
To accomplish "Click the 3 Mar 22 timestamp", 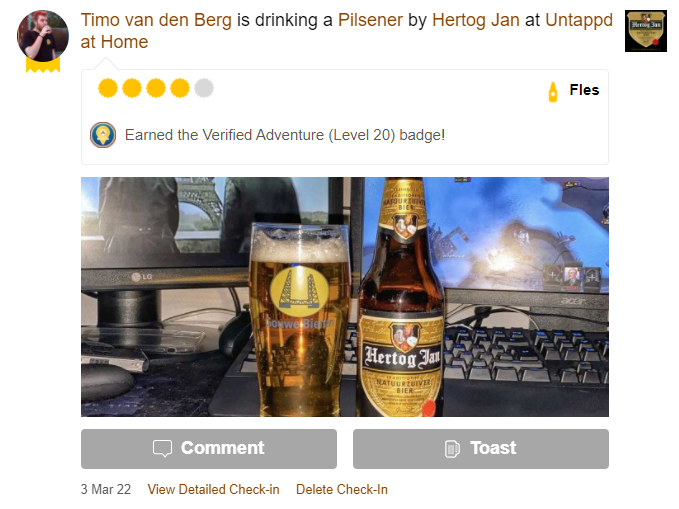I will click(106, 489).
